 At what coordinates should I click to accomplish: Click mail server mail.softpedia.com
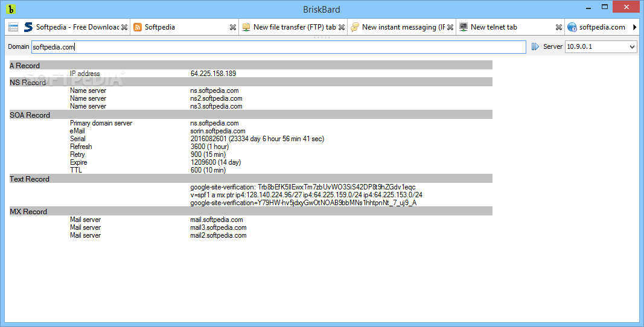click(x=217, y=220)
